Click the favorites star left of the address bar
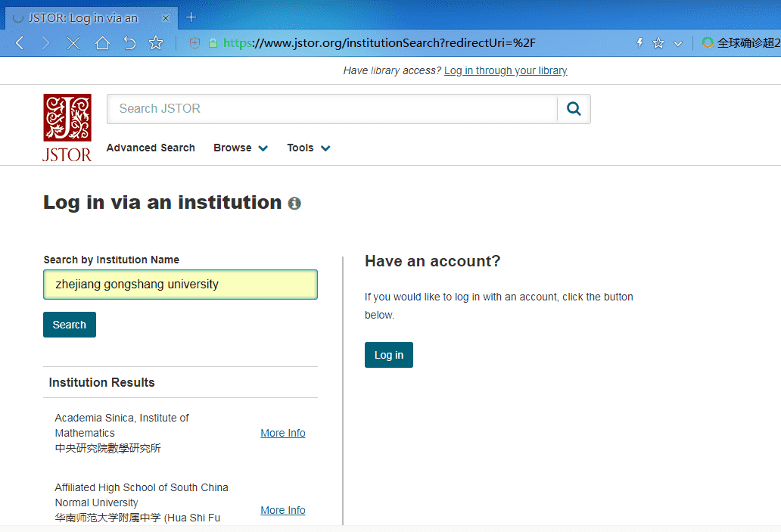 (x=156, y=43)
